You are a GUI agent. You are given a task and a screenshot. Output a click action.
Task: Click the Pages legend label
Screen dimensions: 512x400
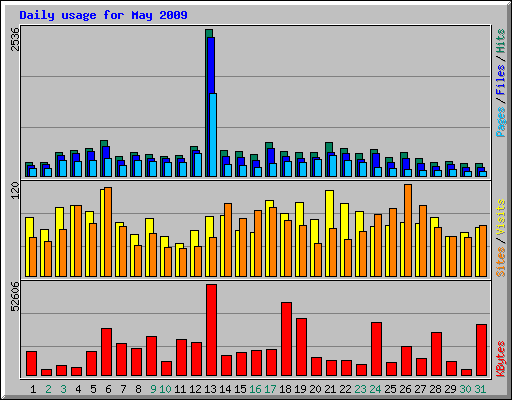(x=501, y=122)
